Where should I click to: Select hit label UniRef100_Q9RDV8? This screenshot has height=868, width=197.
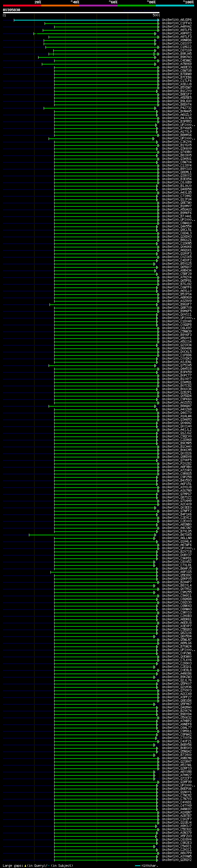click(177, 457)
